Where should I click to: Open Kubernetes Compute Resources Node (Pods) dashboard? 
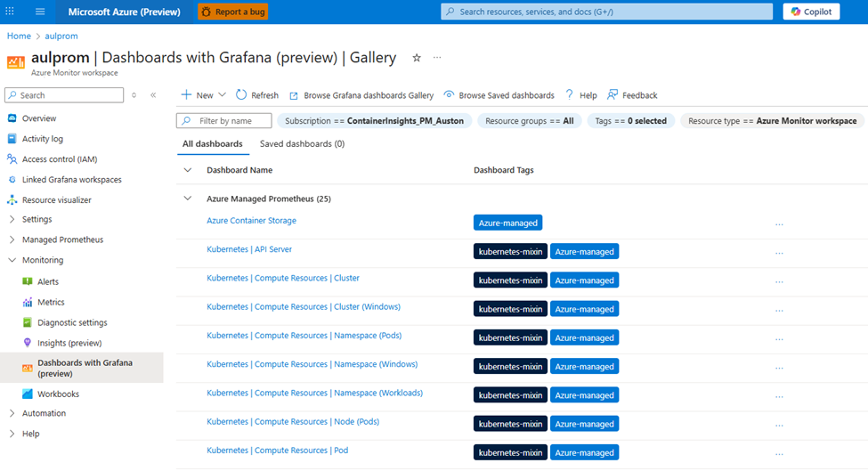pyautogui.click(x=293, y=422)
